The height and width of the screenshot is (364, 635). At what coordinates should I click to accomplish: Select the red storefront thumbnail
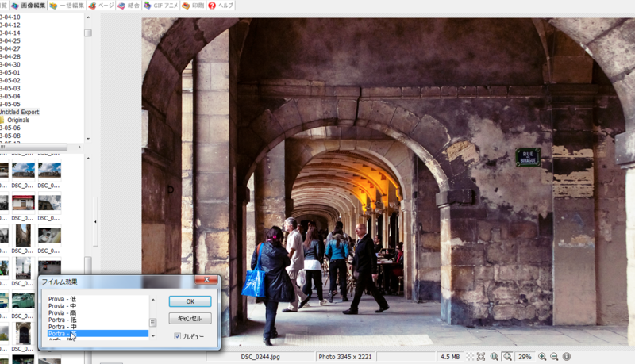pos(23,202)
